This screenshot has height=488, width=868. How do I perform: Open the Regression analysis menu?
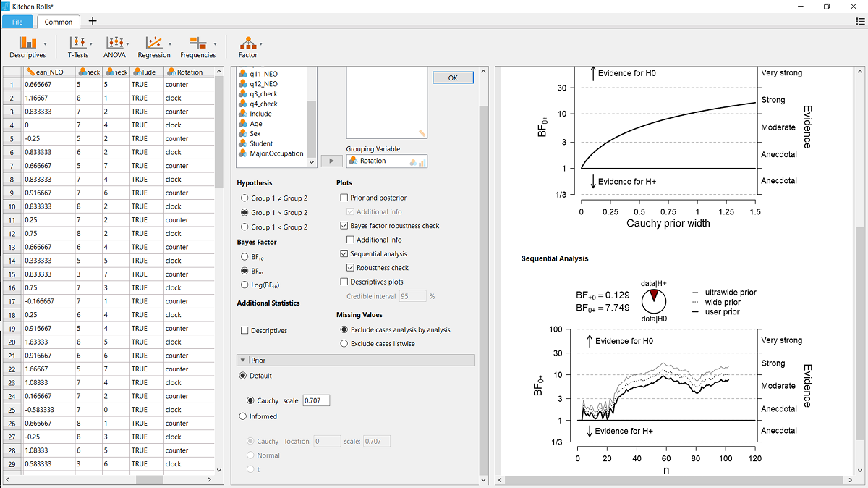tap(154, 47)
